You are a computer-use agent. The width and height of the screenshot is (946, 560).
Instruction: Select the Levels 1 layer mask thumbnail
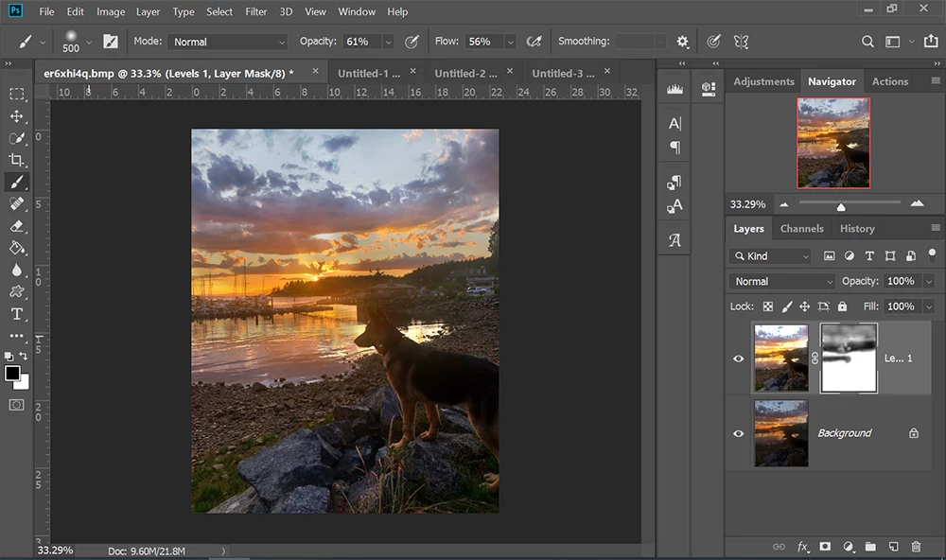tap(849, 358)
